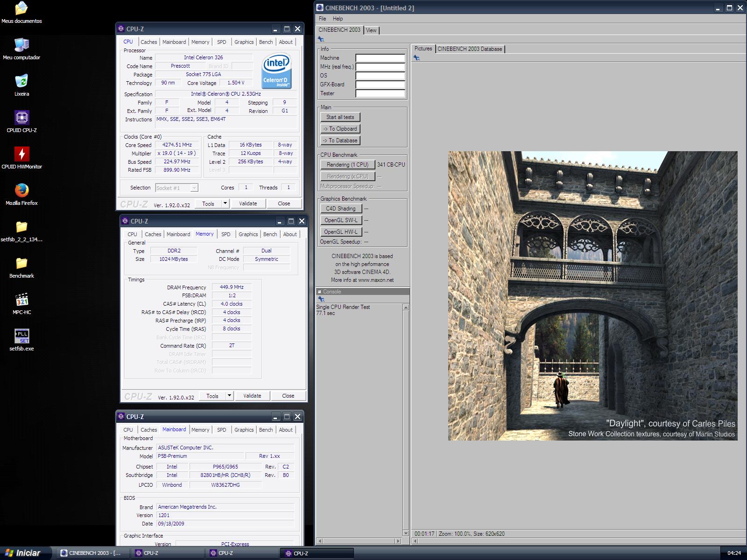The height and width of the screenshot is (560, 747).
Task: Click console scrollbar up arrow
Action: pos(406,307)
